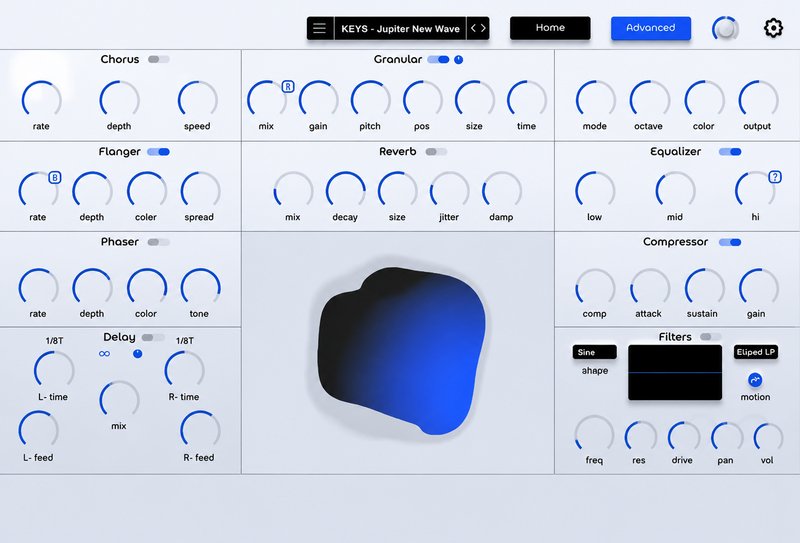Click the blue dot beside Granular toggle
The height and width of the screenshot is (543, 800).
click(x=459, y=60)
